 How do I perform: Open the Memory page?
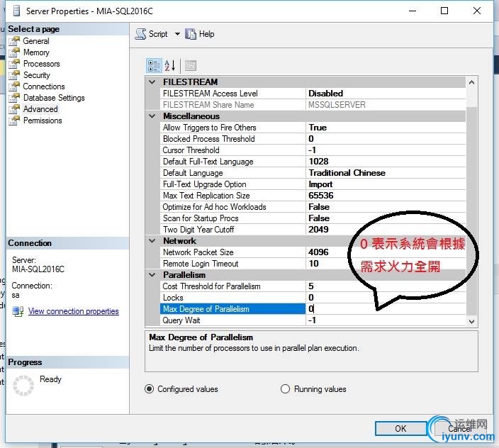coord(36,52)
